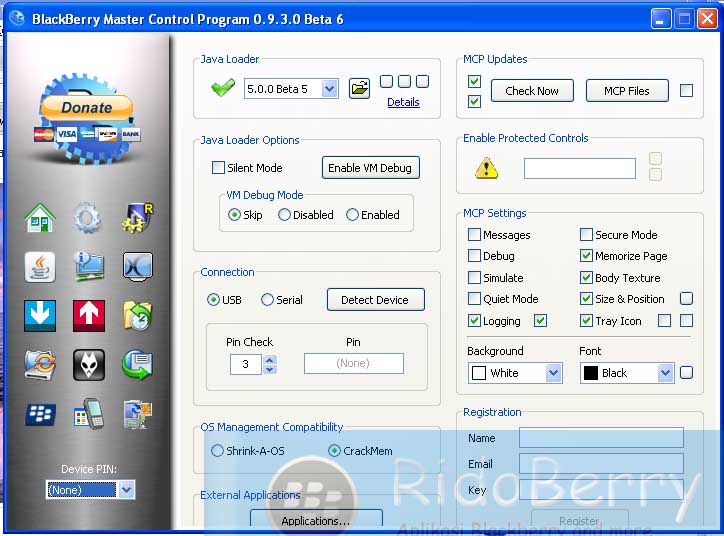724x536 pixels.
Task: Increase Pin Check value with up arrow
Action: pyautogui.click(x=270, y=359)
